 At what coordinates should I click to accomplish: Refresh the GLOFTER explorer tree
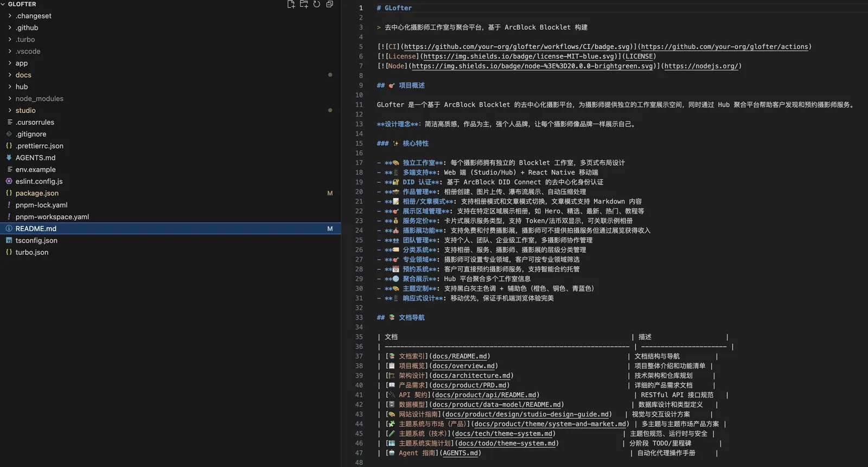(317, 4)
